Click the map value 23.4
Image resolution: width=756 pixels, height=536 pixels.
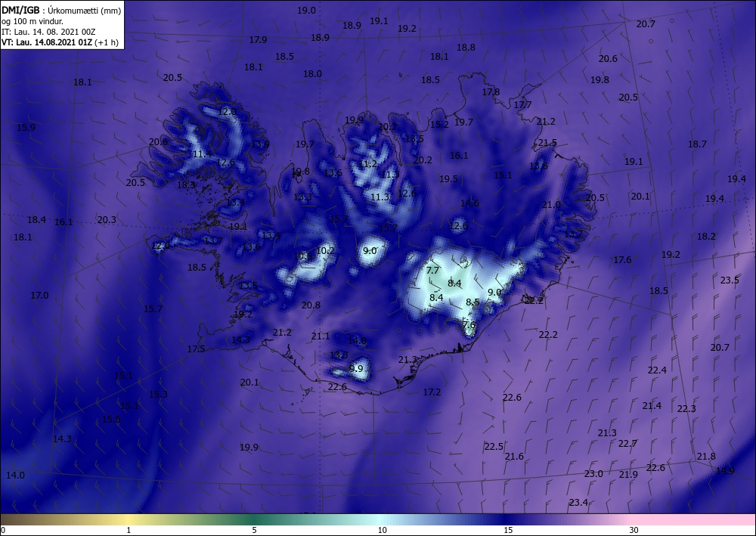tap(578, 503)
